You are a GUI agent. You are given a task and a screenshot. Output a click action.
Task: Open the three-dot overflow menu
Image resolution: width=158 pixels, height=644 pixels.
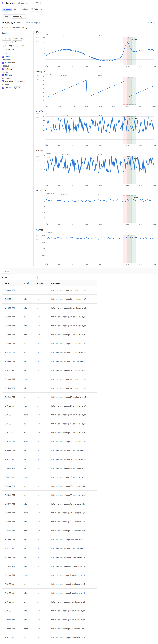(154, 3)
